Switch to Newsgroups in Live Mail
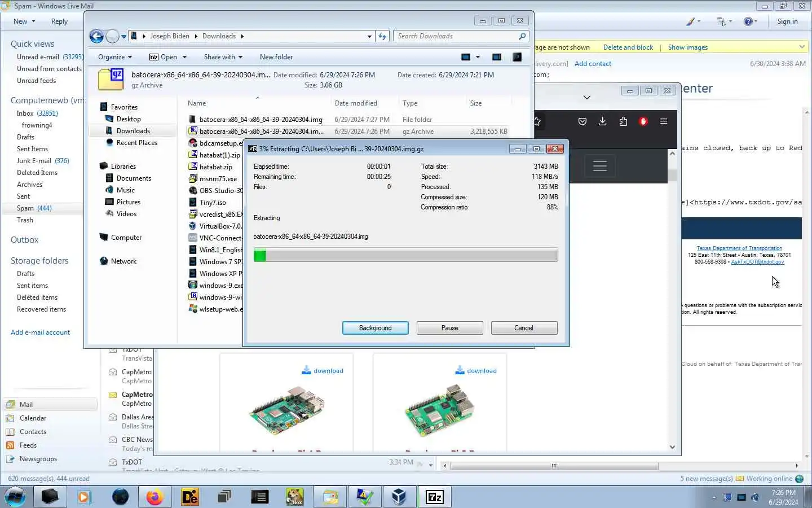 38,459
